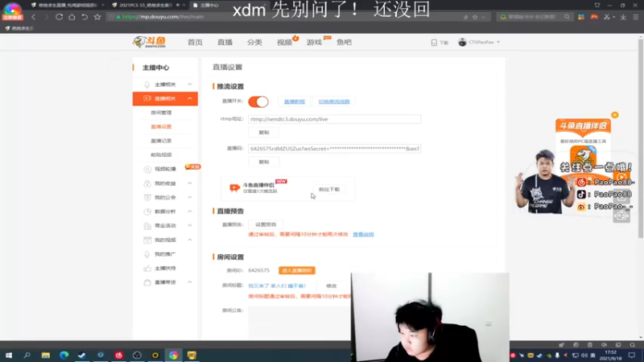Image resolution: width=644 pixels, height=362 pixels.
Task: Select 房间管理 in the sidebar
Action: pos(161,113)
